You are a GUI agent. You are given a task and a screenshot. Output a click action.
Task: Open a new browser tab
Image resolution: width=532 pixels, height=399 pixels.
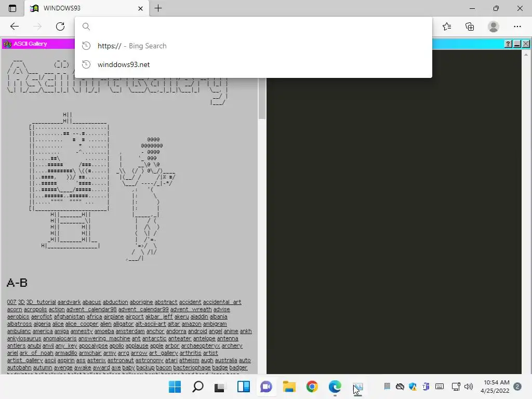point(158,8)
